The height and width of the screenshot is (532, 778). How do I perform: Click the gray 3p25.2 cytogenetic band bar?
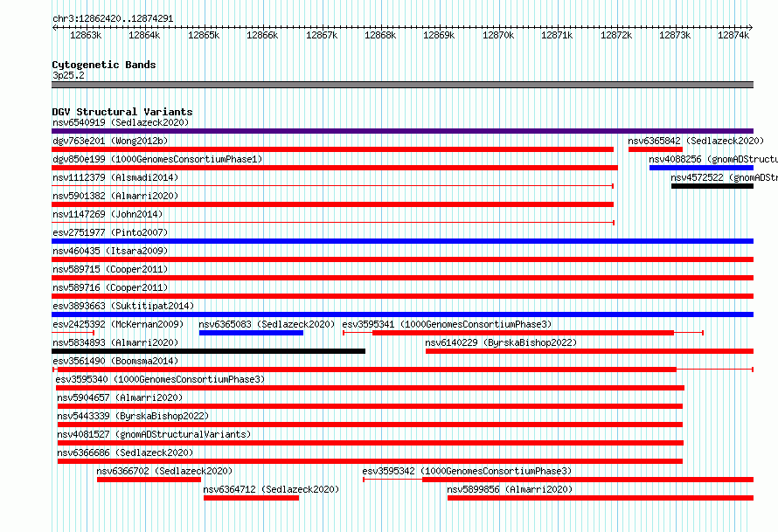pyautogui.click(x=402, y=85)
